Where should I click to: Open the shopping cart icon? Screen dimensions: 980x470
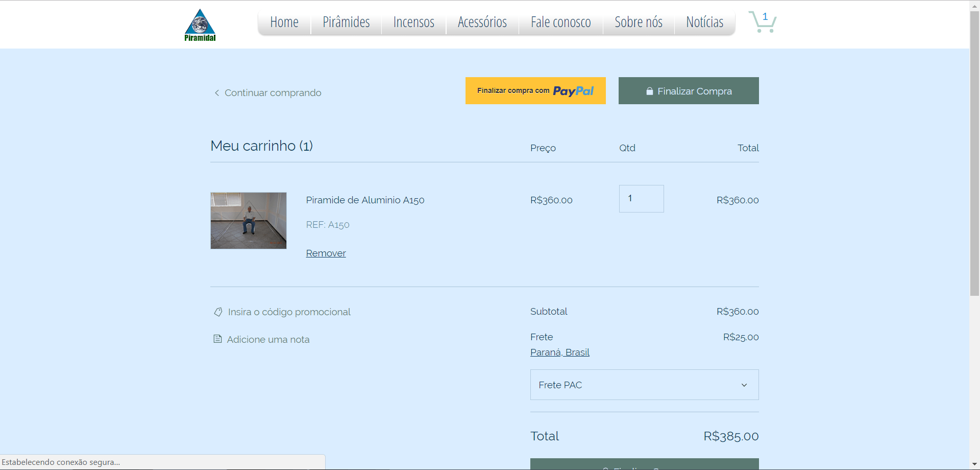point(762,22)
